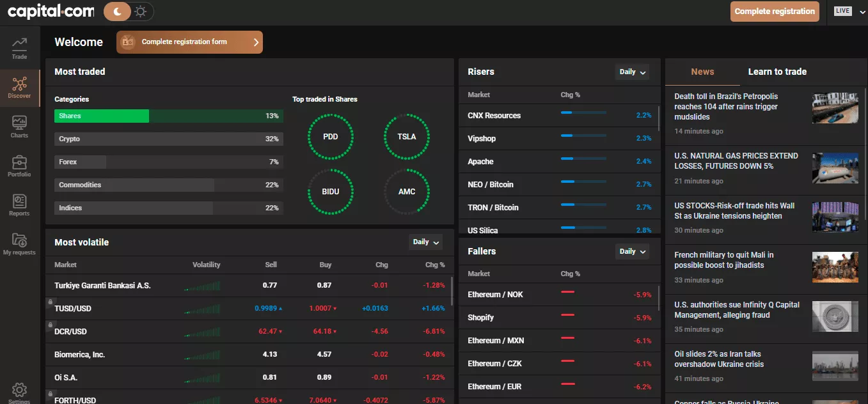Open US STOCKS Risk-off trade headline
Screen dimensions: 868x404
[x=734, y=211]
